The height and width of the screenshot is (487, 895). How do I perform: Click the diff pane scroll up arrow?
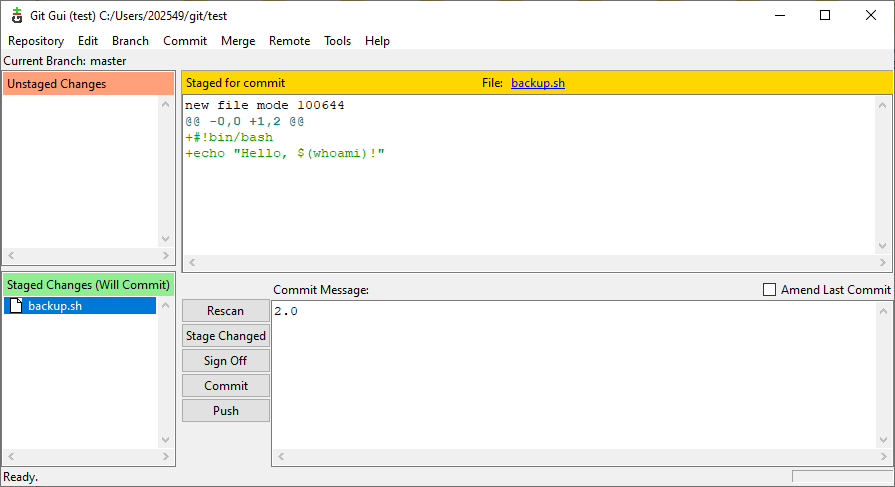tap(882, 105)
